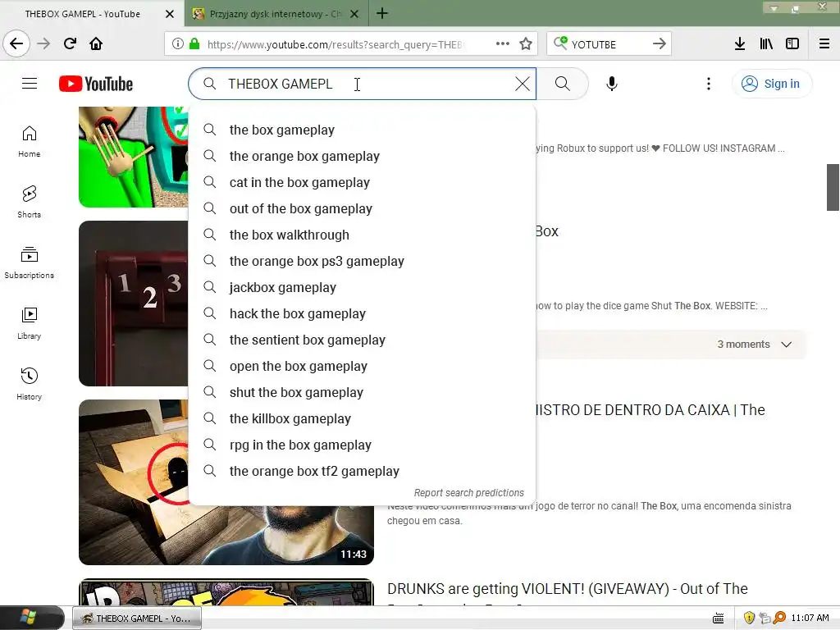This screenshot has width=840, height=630.
Task: Submit search with the magnifier button
Action: [x=563, y=84]
